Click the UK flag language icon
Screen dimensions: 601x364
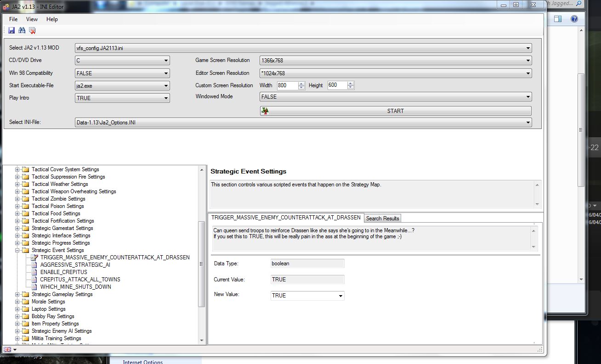[7, 349]
